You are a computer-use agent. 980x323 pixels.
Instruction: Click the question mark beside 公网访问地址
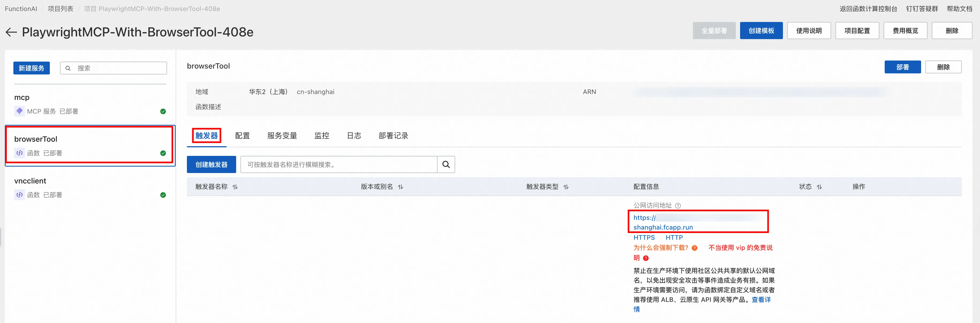pyautogui.click(x=678, y=205)
